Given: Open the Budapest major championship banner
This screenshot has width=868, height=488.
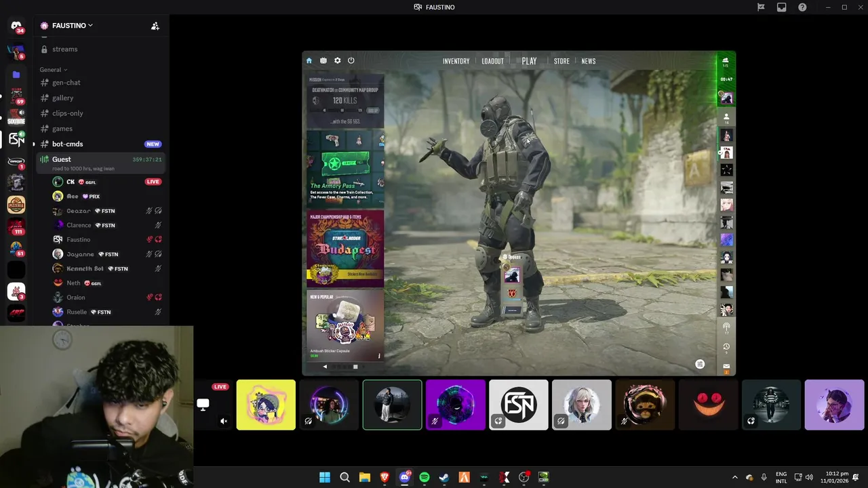Looking at the screenshot, I should [x=345, y=249].
